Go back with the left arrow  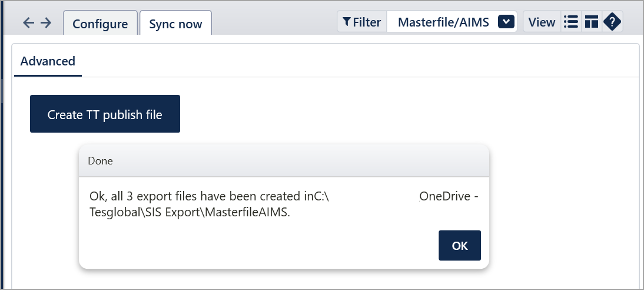click(28, 22)
